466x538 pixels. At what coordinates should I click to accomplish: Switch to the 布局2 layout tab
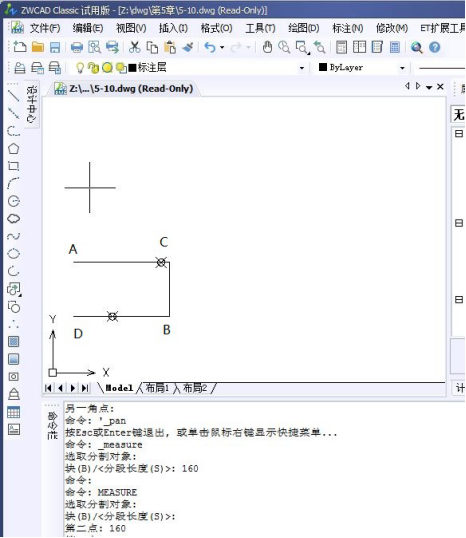[x=195, y=388]
